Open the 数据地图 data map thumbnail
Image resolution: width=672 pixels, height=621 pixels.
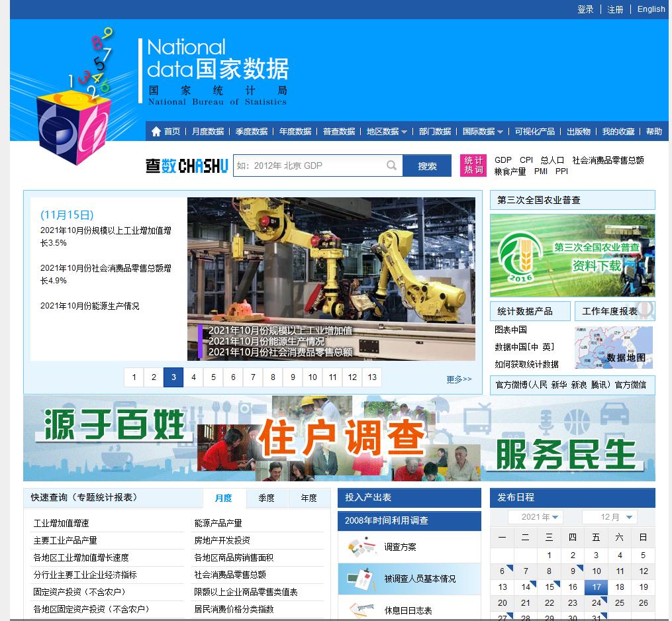click(613, 347)
